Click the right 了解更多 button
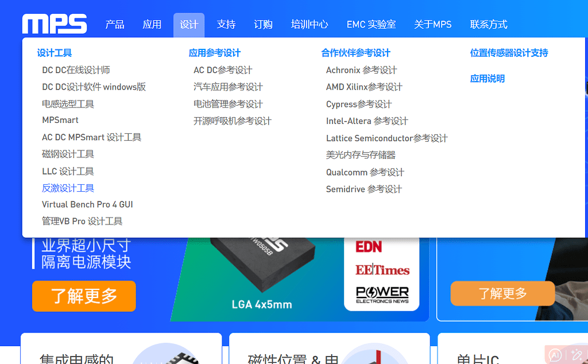The width and height of the screenshot is (588, 364). 502,293
